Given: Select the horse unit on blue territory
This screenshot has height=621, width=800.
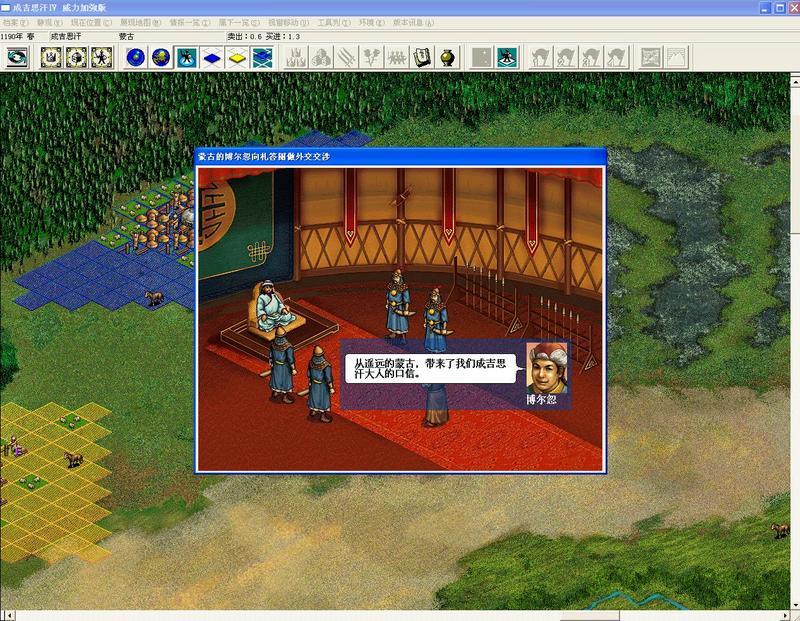Looking at the screenshot, I should [x=154, y=297].
